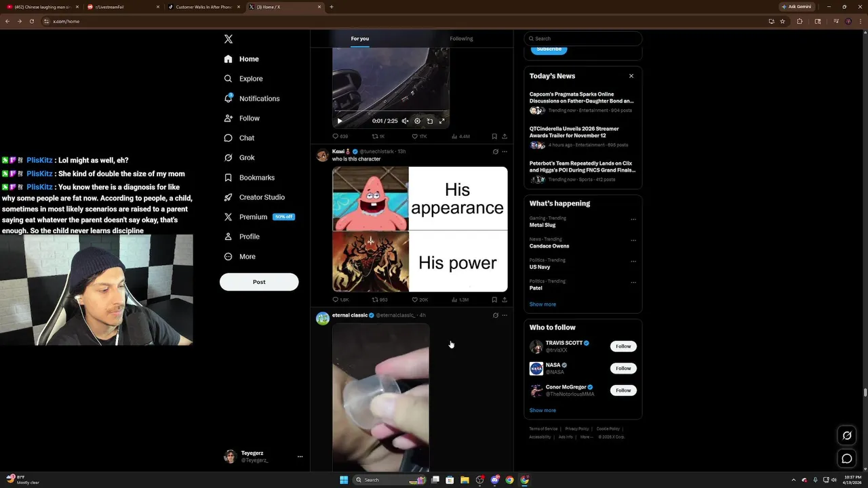Open more options on eternal classic's post

(x=505, y=315)
